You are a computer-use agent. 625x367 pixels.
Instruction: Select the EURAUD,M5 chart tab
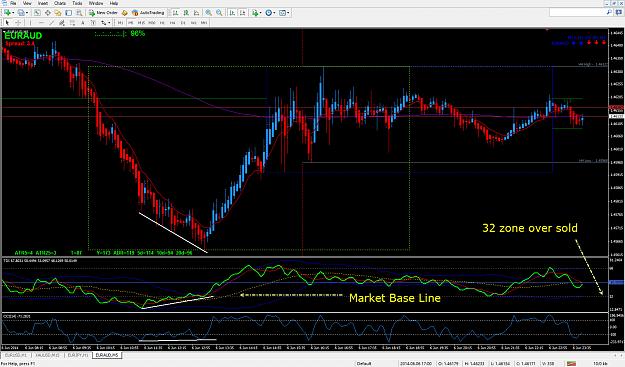[107, 355]
